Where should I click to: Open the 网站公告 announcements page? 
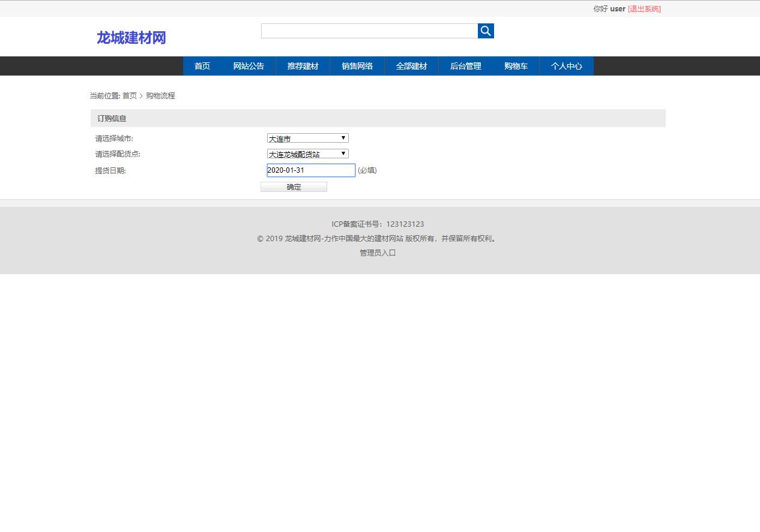[248, 66]
